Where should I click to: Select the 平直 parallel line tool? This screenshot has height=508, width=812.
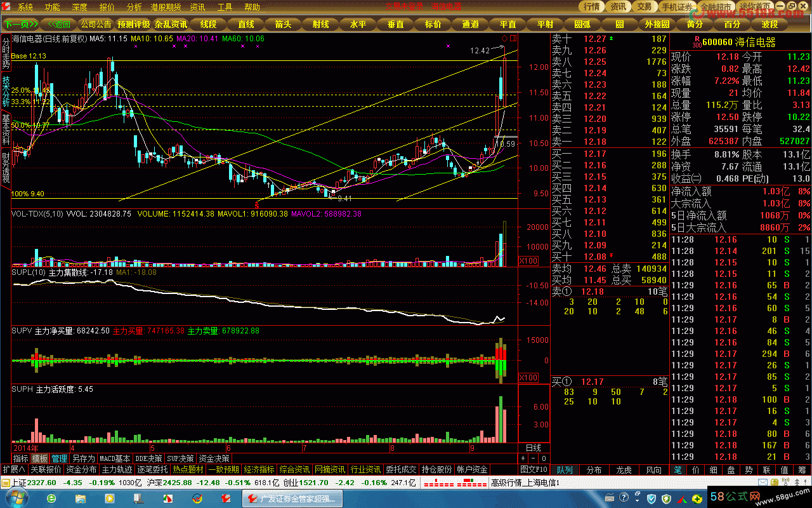508,25
